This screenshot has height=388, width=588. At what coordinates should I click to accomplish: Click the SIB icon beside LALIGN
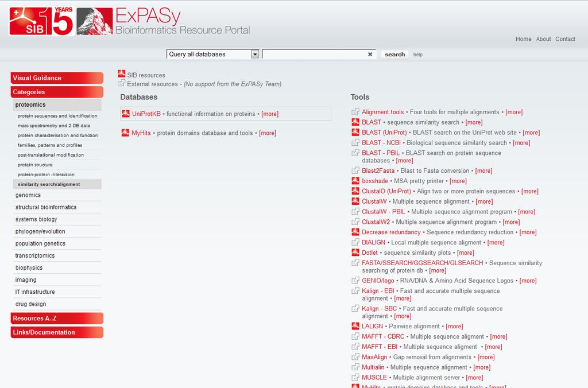pos(355,326)
